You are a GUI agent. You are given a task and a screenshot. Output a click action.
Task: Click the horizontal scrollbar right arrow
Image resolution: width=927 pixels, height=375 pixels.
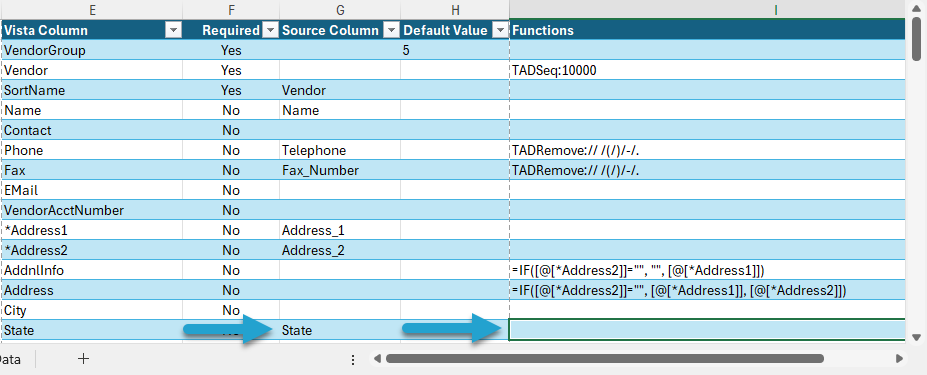click(x=899, y=358)
